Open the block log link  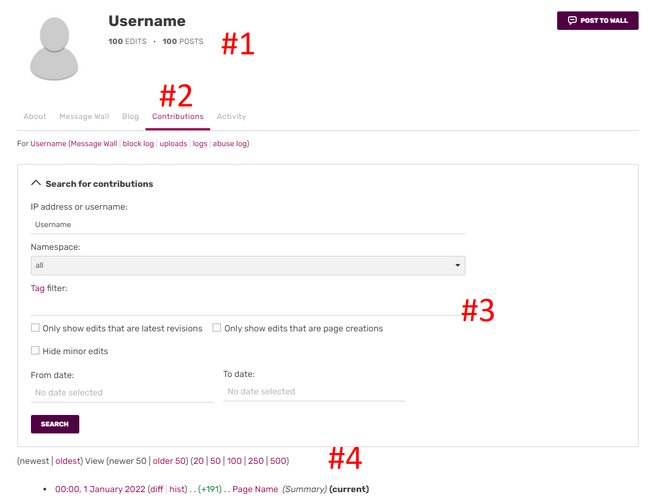[x=138, y=143]
